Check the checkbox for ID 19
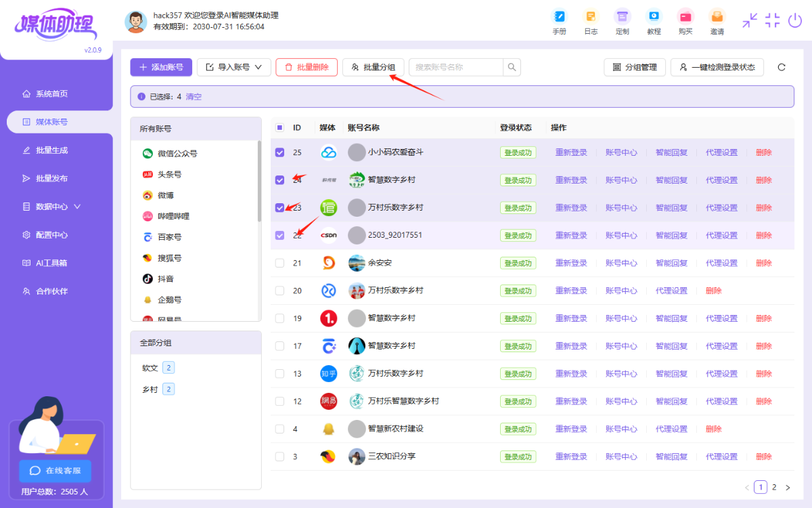Image resolution: width=812 pixels, height=508 pixels. [x=279, y=318]
